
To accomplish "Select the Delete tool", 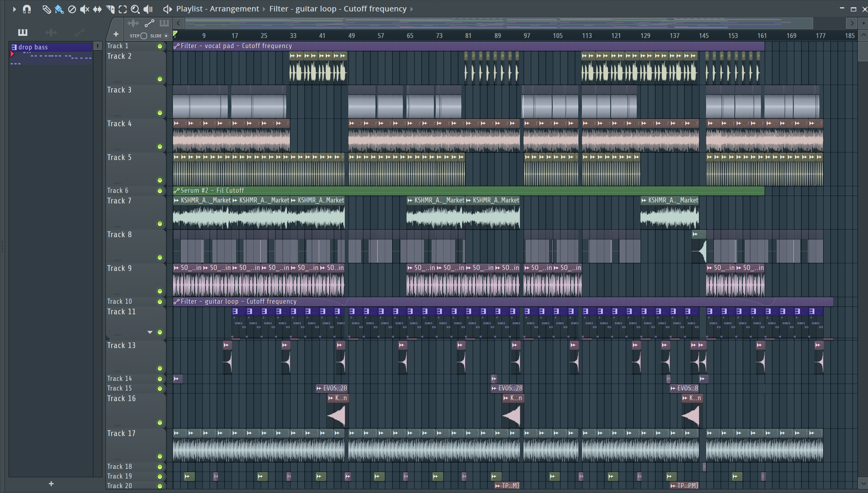I will coord(72,9).
